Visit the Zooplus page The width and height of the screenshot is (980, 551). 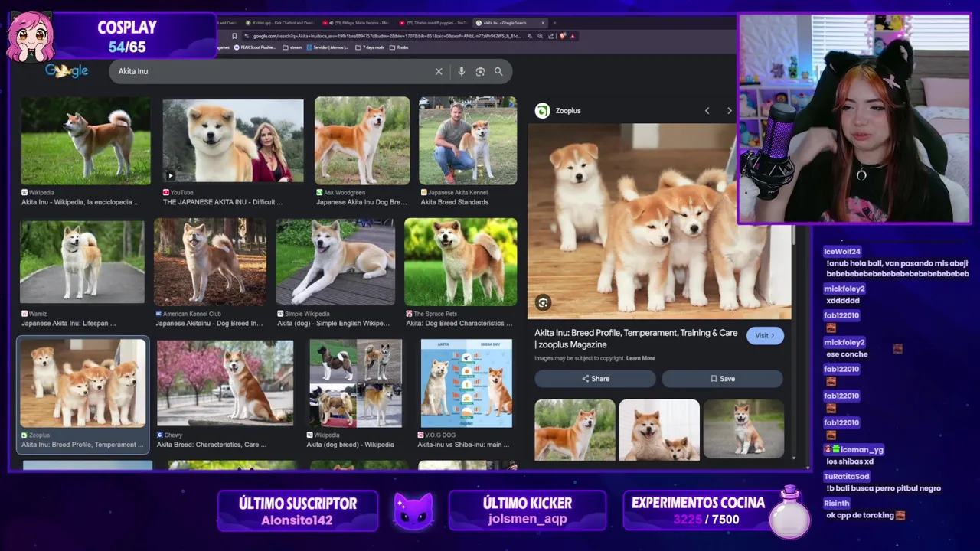click(x=765, y=335)
